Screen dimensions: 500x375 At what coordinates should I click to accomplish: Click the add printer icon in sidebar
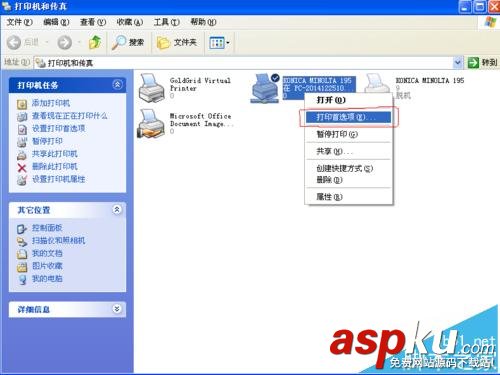(22, 104)
